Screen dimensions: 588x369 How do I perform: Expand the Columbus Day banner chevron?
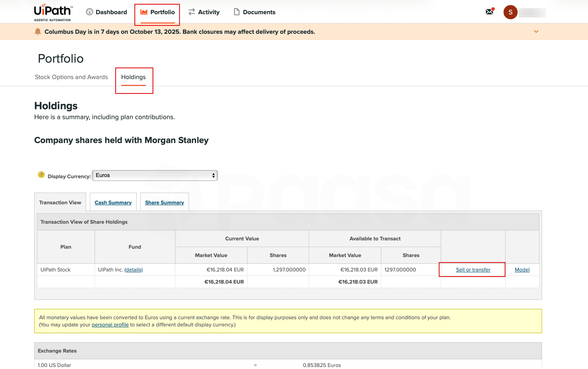click(536, 31)
